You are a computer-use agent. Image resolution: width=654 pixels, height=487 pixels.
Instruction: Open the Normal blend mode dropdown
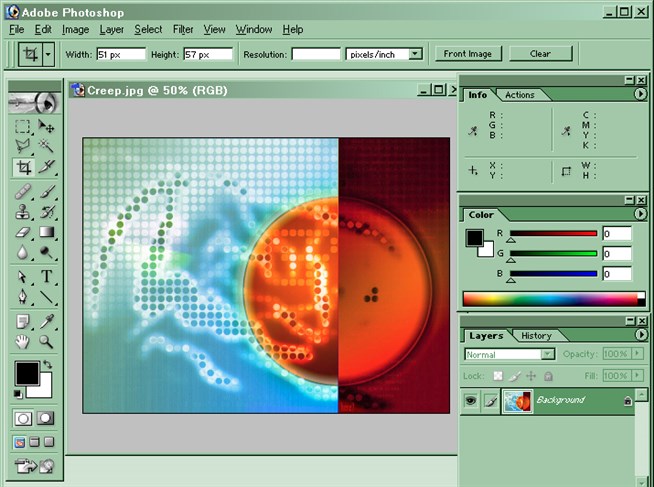tap(547, 354)
